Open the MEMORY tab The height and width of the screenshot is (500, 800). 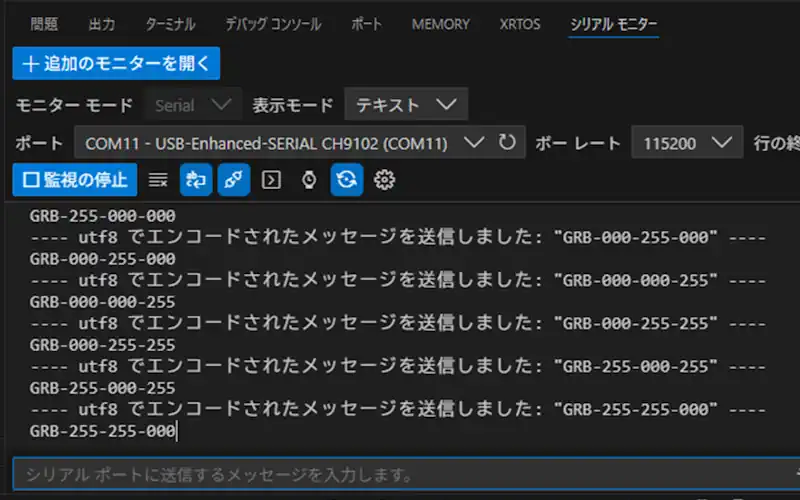click(440, 24)
